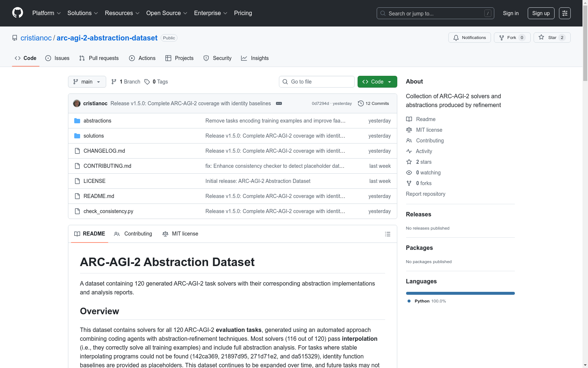Open the main branch selector dropdown

coord(87,82)
